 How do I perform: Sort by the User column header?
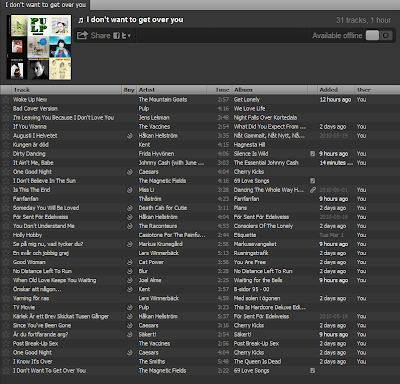click(377, 90)
